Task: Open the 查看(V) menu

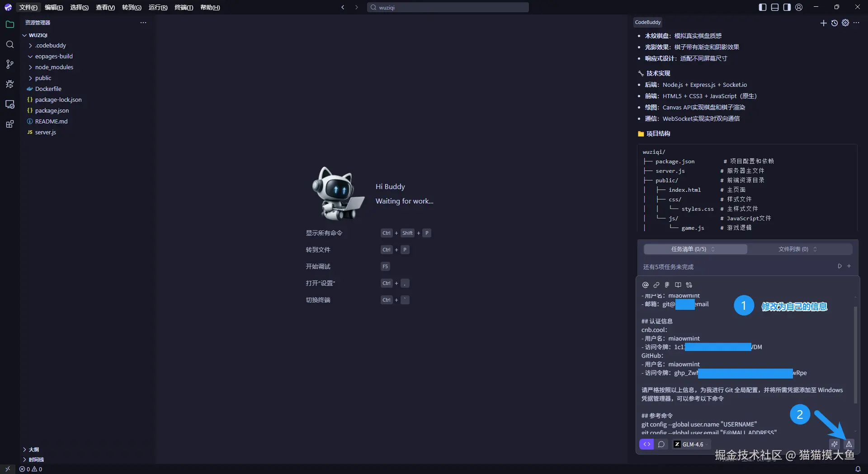Action: [x=105, y=7]
